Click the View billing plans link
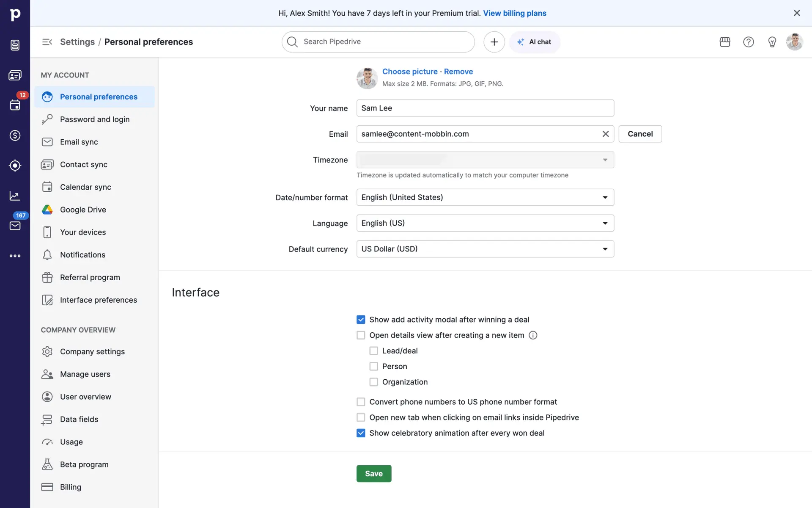Viewport: 812px width, 508px height. tap(515, 13)
